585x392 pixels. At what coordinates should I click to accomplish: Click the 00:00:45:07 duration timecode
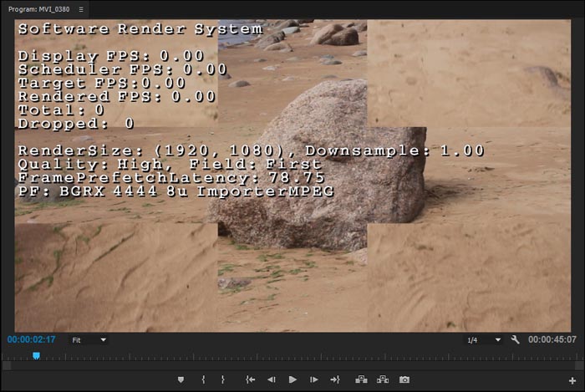click(x=552, y=340)
